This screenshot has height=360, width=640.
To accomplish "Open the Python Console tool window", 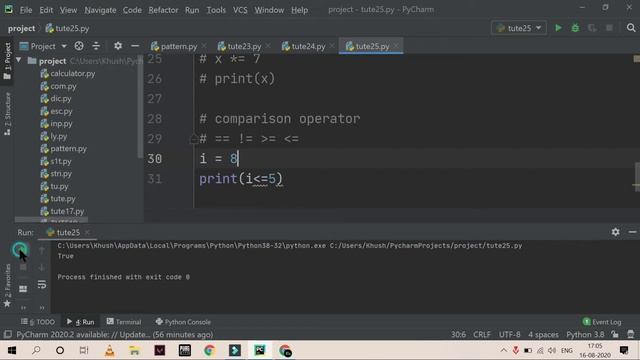I will pyautogui.click(x=183, y=322).
